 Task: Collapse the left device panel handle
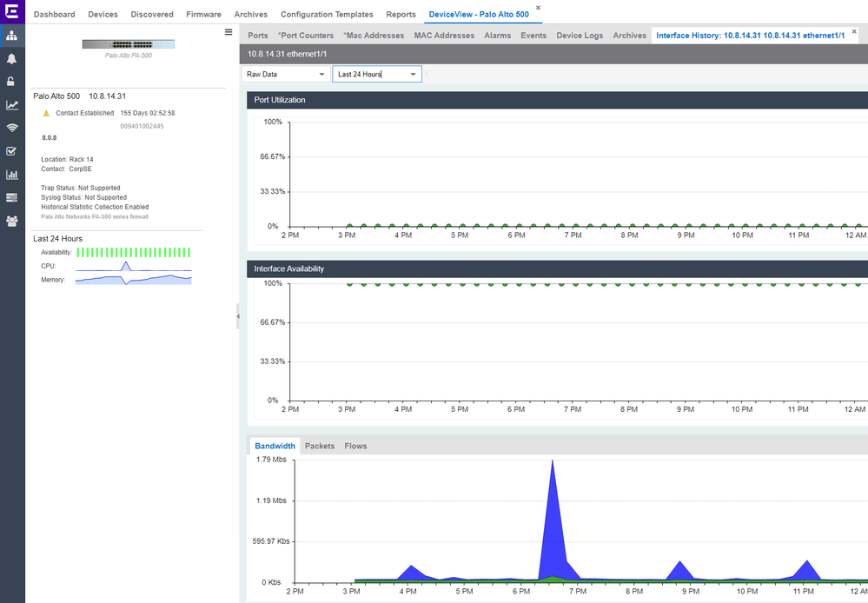(x=238, y=316)
